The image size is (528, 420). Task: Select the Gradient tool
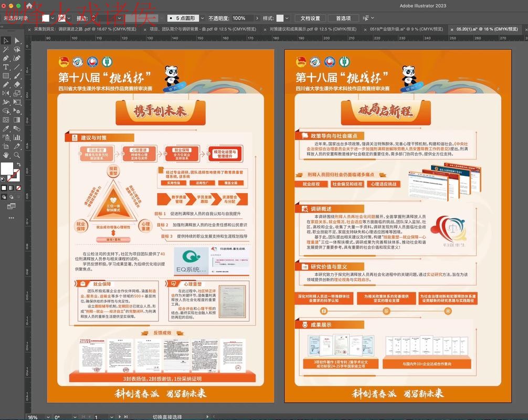[x=17, y=120]
